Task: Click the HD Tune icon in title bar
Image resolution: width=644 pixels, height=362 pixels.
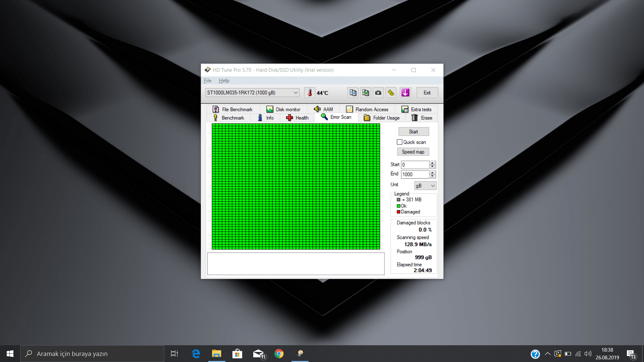Action: click(x=207, y=70)
